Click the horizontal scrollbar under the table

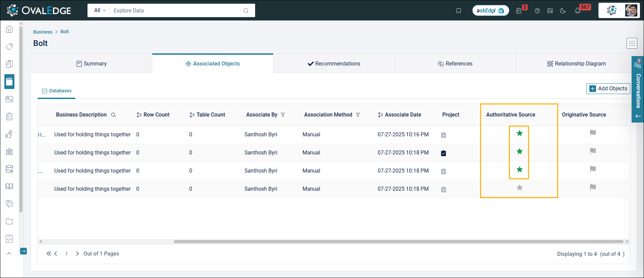tap(398, 241)
